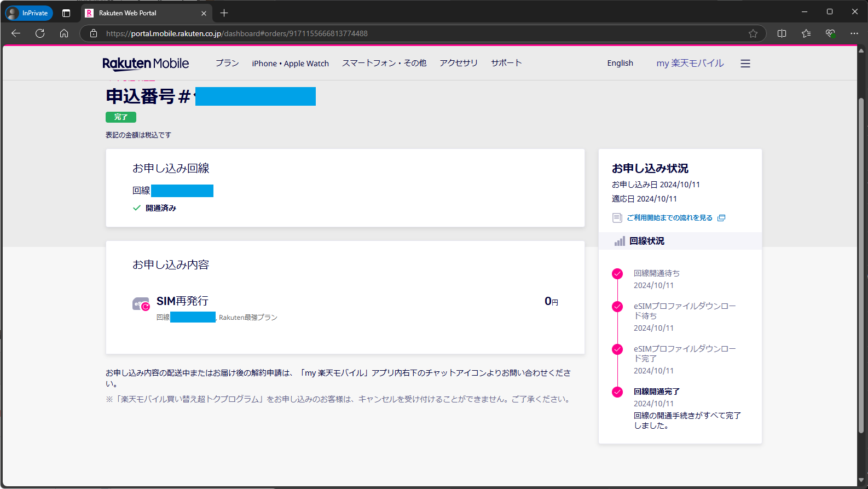Click the address bar URL
Screen dimensions: 868x489
tap(237, 33)
